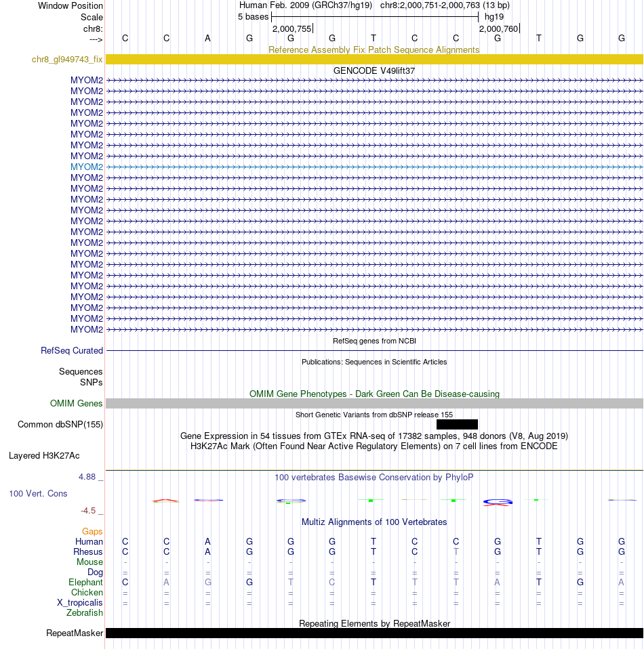Click the OMIM Genes track label

coord(76,404)
